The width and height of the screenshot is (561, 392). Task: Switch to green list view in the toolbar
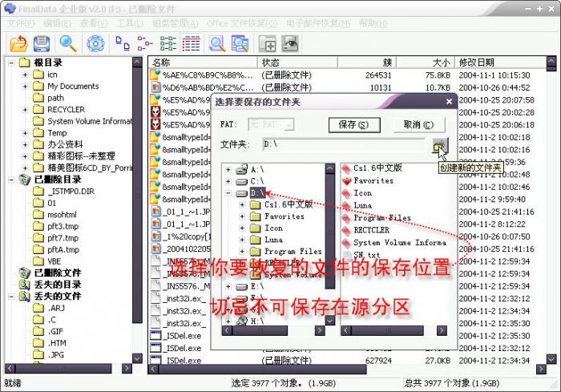coord(168,43)
